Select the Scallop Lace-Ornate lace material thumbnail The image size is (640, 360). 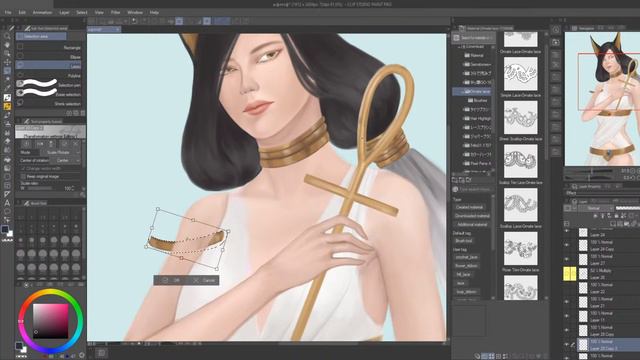pyautogui.click(x=520, y=205)
